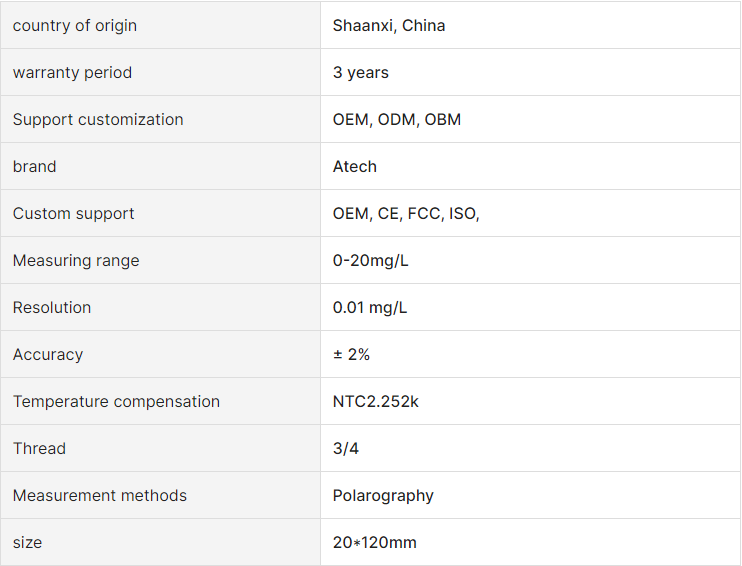742x566 pixels.
Task: Select the 'OEM, ODM, OBM' value
Action: click(397, 119)
